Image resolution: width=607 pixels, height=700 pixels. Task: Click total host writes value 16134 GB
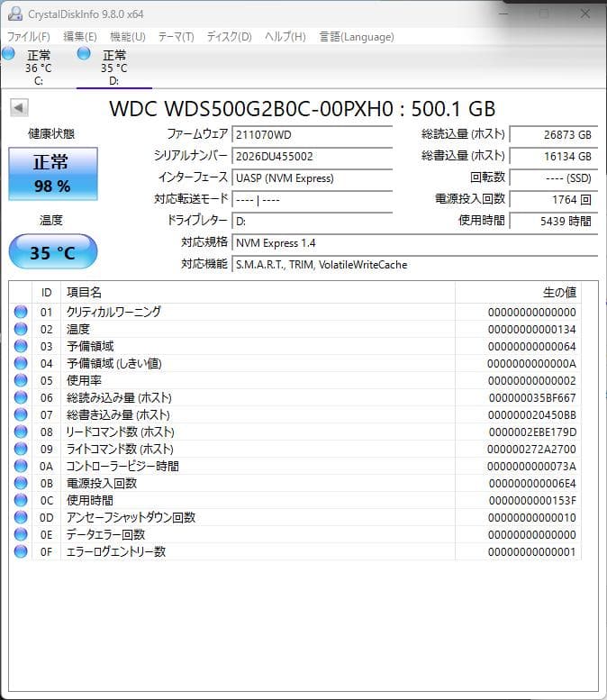(554, 156)
